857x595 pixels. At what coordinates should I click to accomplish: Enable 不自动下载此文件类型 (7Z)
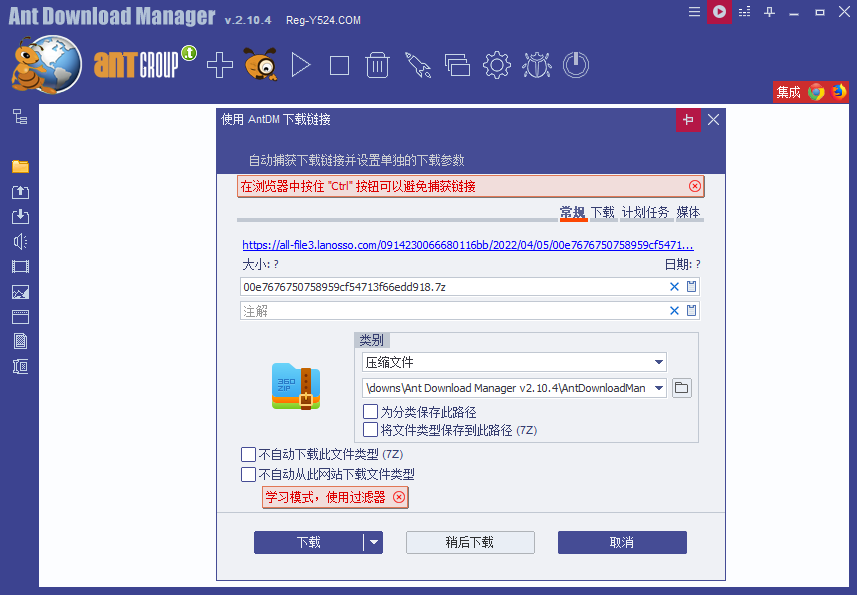(x=249, y=454)
